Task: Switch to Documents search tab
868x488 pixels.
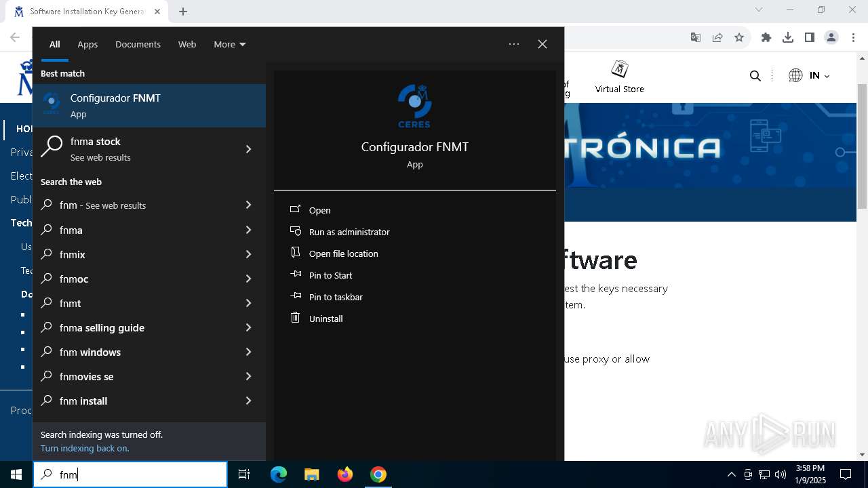Action: coord(138,44)
